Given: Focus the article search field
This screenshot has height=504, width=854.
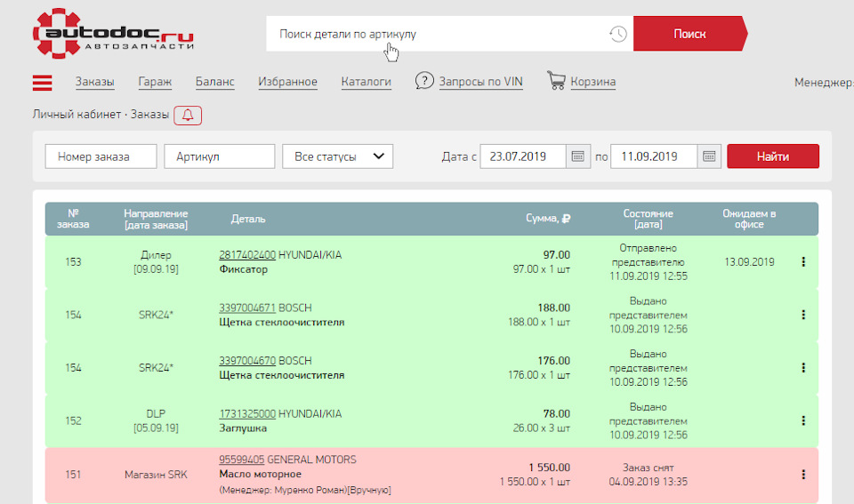Looking at the screenshot, I should [x=436, y=34].
